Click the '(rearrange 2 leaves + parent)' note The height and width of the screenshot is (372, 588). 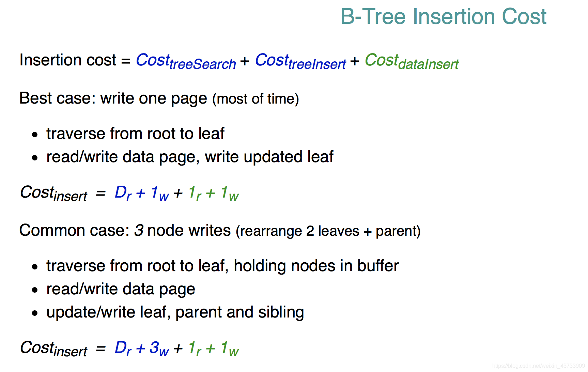328,231
